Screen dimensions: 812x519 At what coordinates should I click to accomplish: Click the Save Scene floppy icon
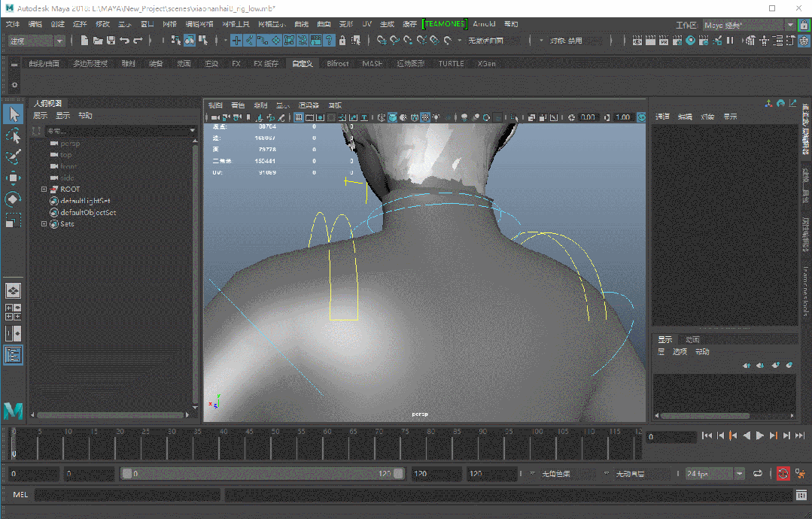[x=111, y=41]
